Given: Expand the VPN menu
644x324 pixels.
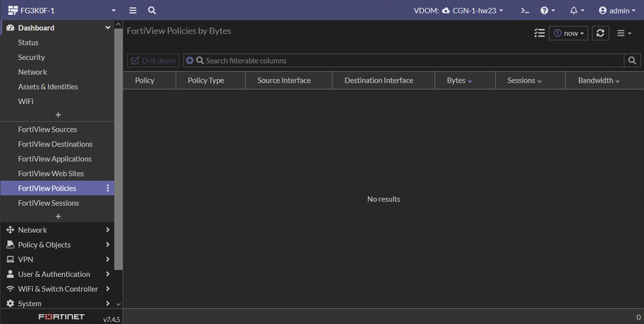Looking at the screenshot, I should [x=58, y=259].
